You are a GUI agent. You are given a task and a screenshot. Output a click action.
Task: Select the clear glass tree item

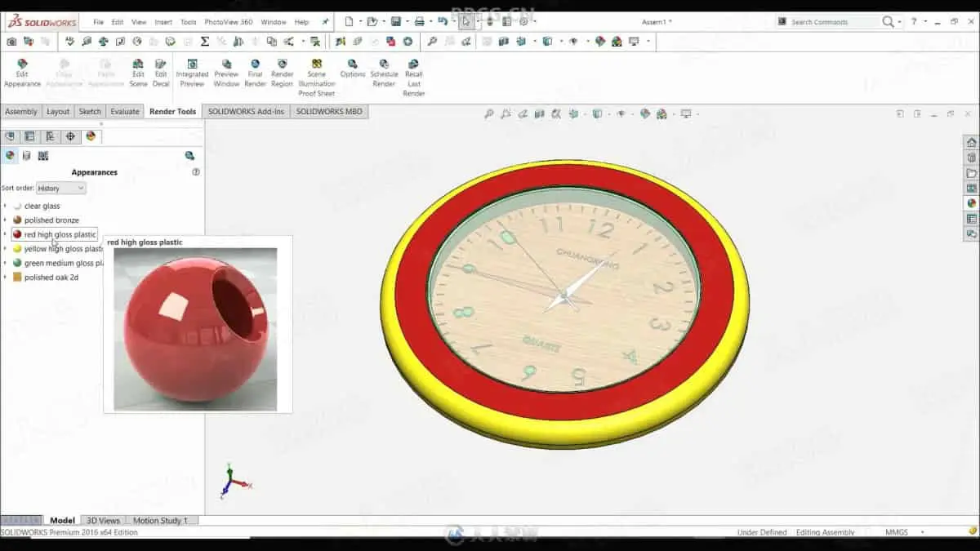click(x=42, y=206)
